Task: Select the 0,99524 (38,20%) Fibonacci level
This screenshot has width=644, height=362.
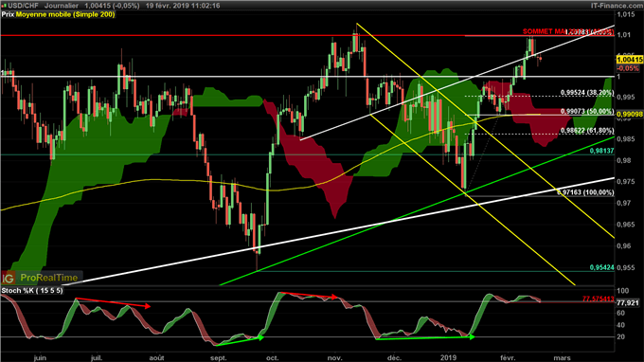Action: pos(587,93)
